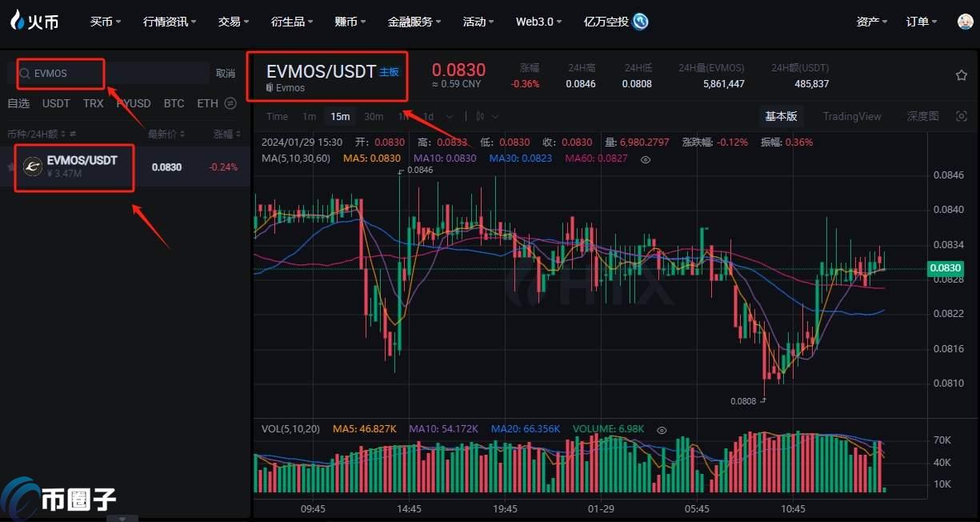Viewport: 980px width, 522px height.
Task: Click the airdrop badge icon beside 亿万空投
Action: (x=640, y=22)
